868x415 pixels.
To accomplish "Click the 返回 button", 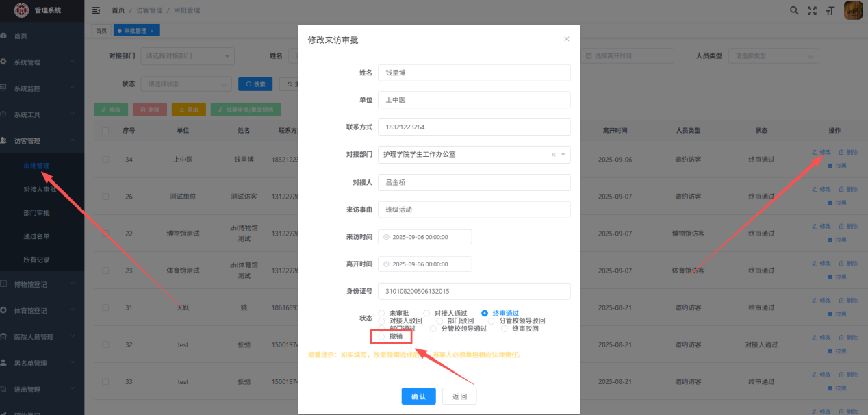I will (x=459, y=397).
